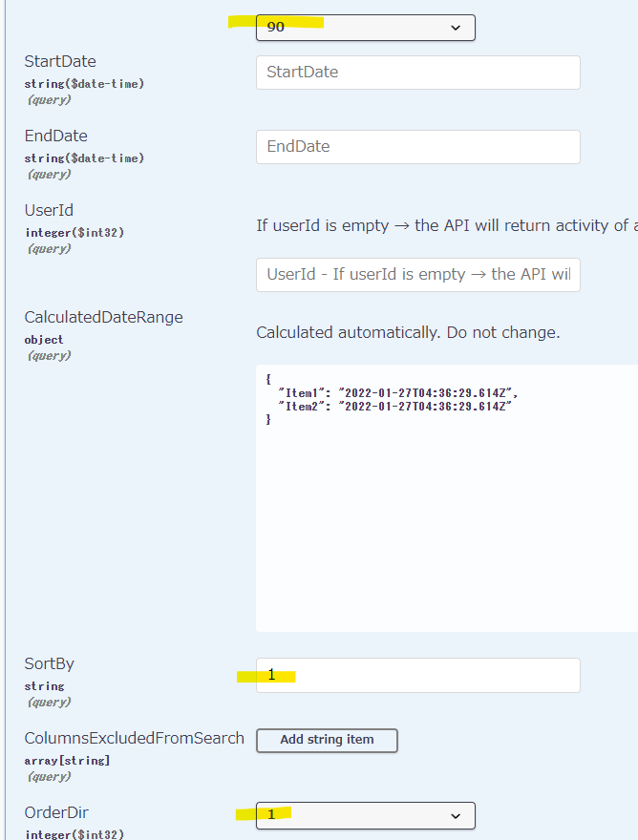Viewport: 638px width, 840px height.
Task: Open the dropdown showing value 90
Action: coord(365,27)
